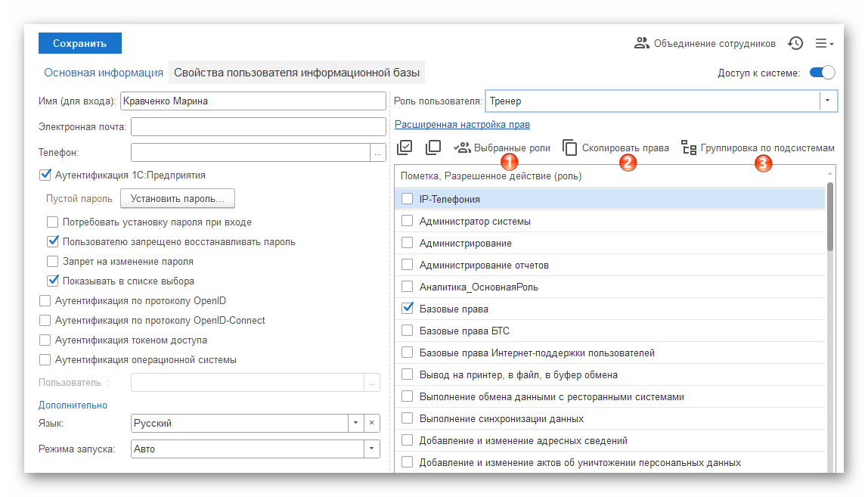The image size is (868, 497).
Task: Click Объединение сотрудников people icon
Action: point(642,44)
